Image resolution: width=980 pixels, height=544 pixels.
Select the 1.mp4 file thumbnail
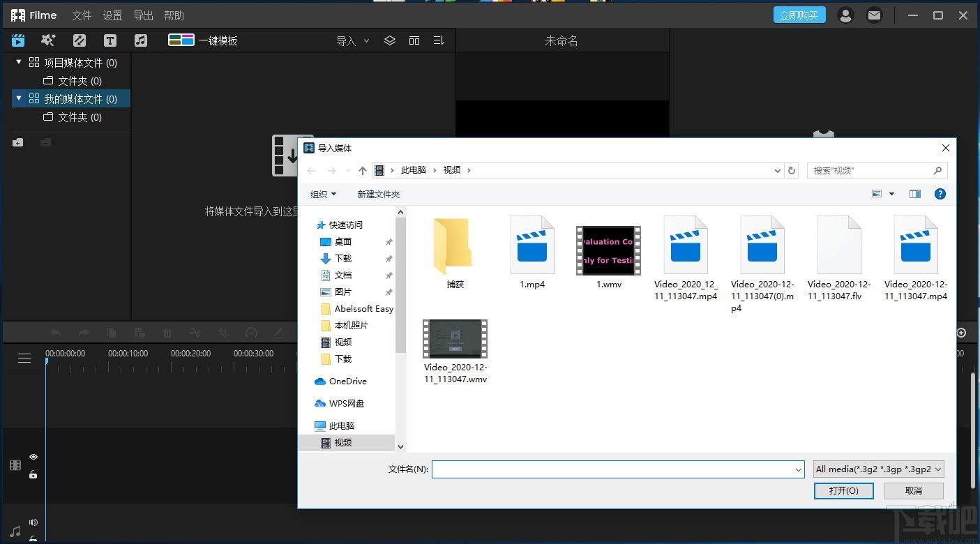532,245
